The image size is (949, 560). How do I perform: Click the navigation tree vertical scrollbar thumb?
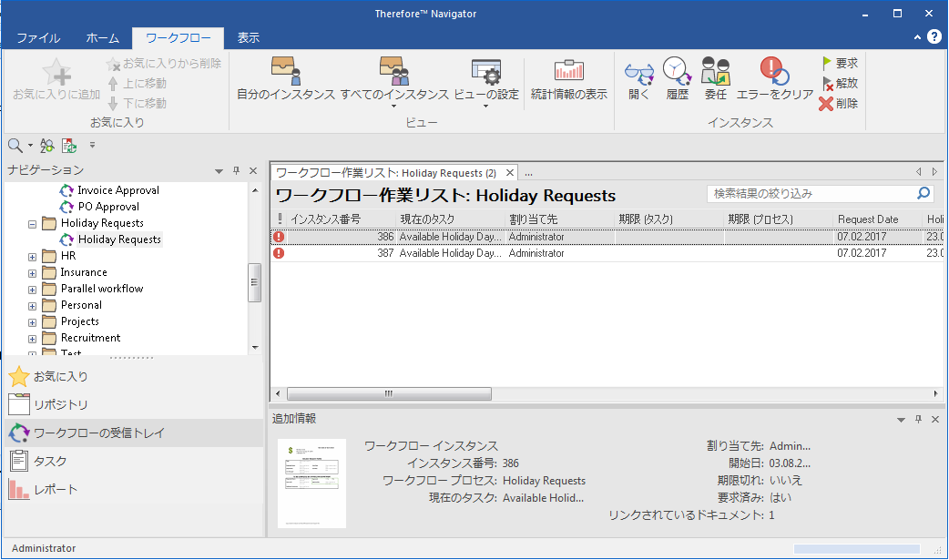254,282
